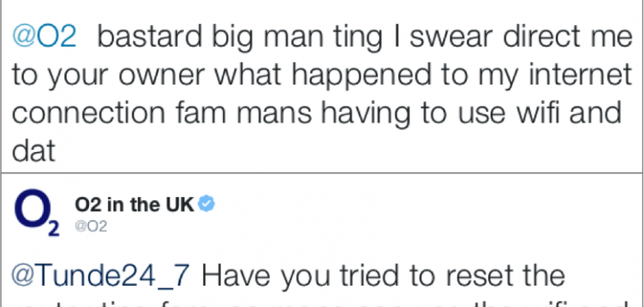The height and width of the screenshot is (307, 644).
Task: Click the O2 logo avatar
Action: (x=35, y=210)
